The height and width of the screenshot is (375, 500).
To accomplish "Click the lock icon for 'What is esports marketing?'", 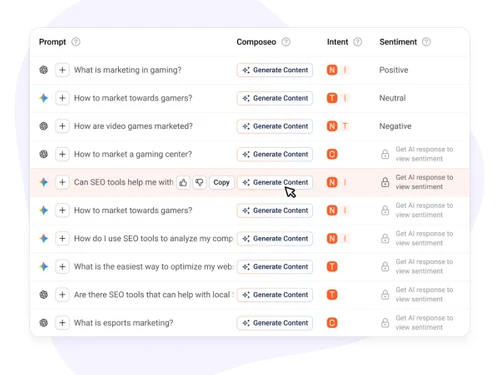I will (x=385, y=323).
